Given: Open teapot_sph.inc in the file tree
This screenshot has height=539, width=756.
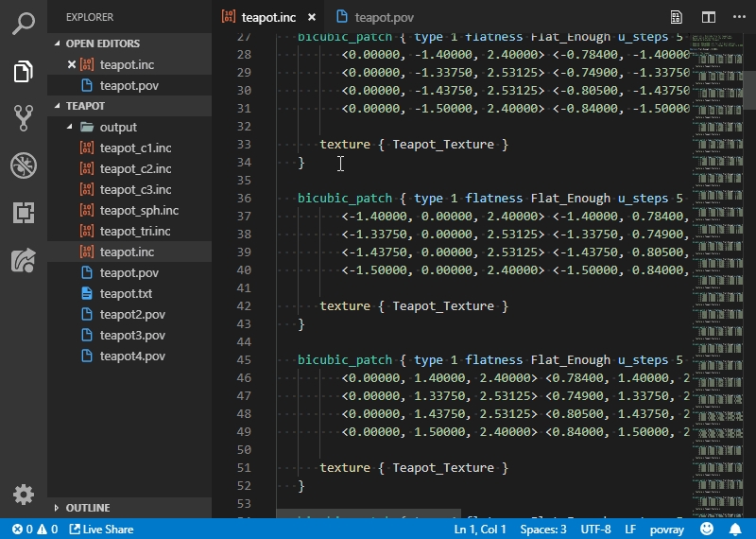Looking at the screenshot, I should point(139,211).
